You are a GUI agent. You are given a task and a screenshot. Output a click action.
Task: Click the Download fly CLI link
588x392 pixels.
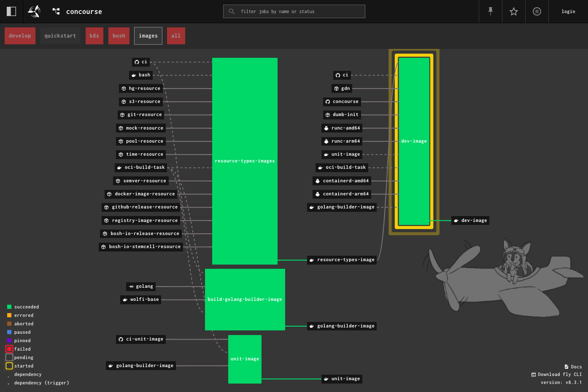point(556,374)
